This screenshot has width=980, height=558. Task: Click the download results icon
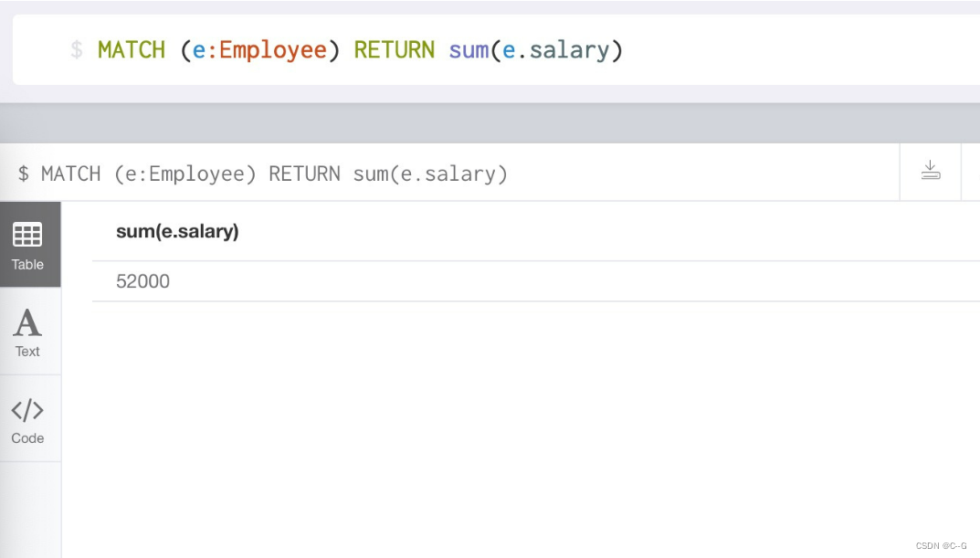(x=930, y=172)
